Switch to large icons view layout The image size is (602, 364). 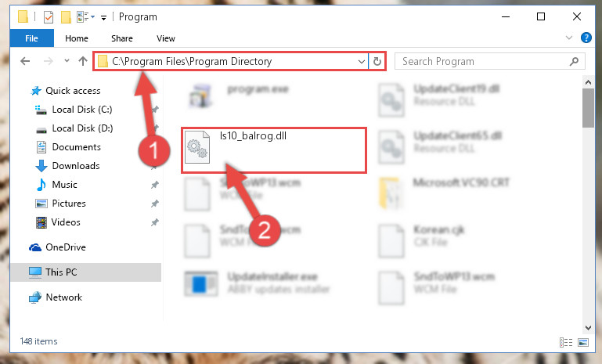pyautogui.click(x=582, y=342)
